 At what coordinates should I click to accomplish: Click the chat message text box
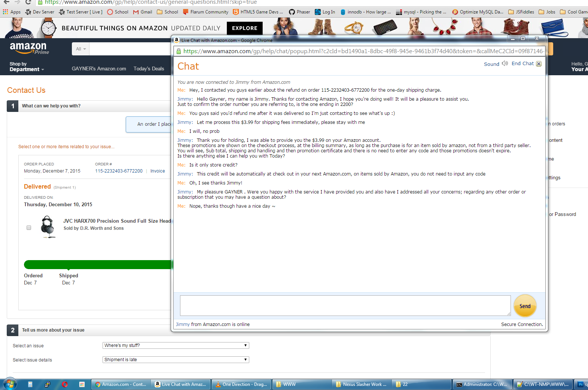[345, 305]
